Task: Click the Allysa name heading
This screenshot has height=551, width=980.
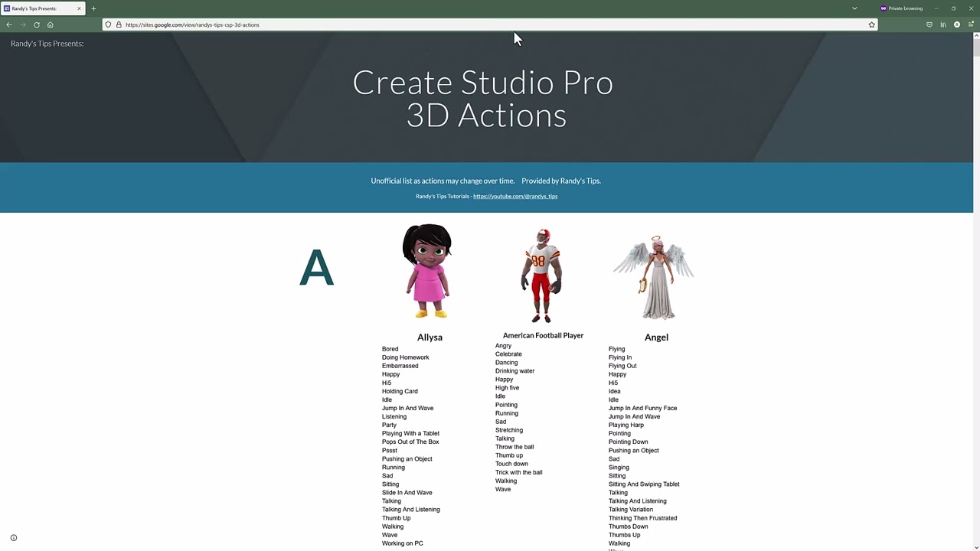Action: 430,337
